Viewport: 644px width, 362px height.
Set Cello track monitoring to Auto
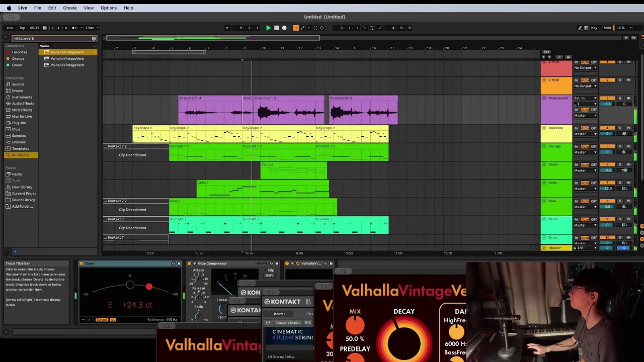point(585,183)
